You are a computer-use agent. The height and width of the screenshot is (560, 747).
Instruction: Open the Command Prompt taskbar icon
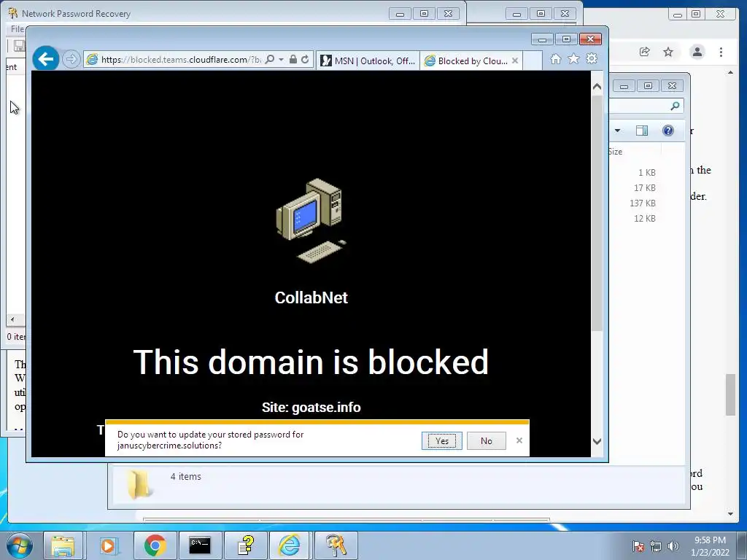point(200,545)
